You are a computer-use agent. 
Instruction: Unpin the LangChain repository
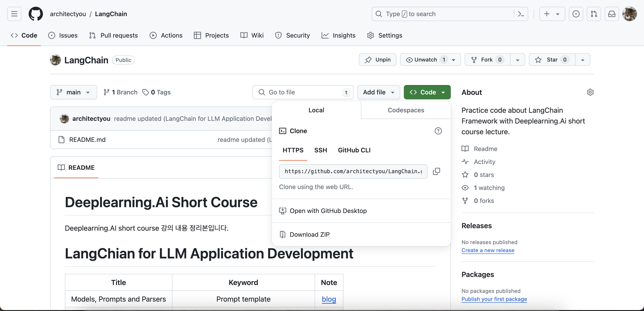pyautogui.click(x=377, y=60)
